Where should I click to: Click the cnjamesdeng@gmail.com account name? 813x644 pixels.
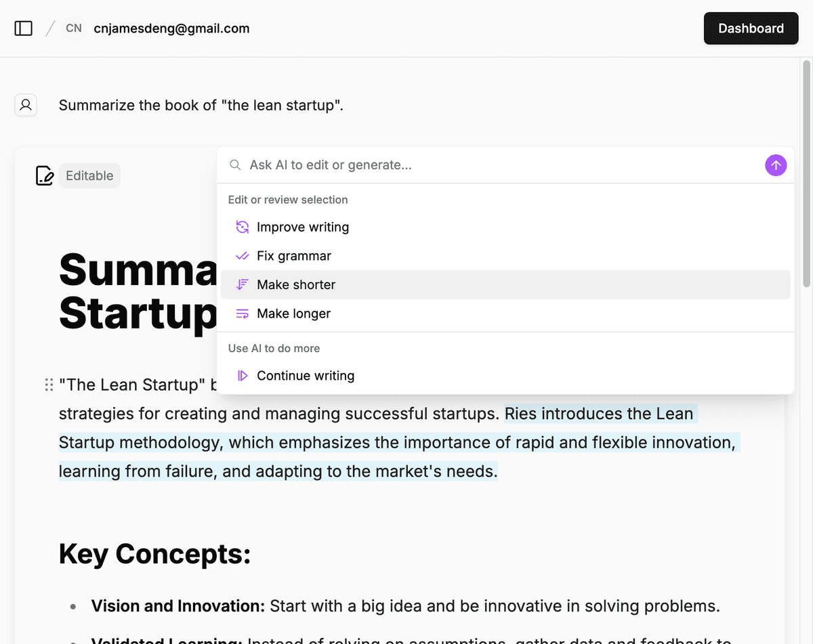coord(171,28)
